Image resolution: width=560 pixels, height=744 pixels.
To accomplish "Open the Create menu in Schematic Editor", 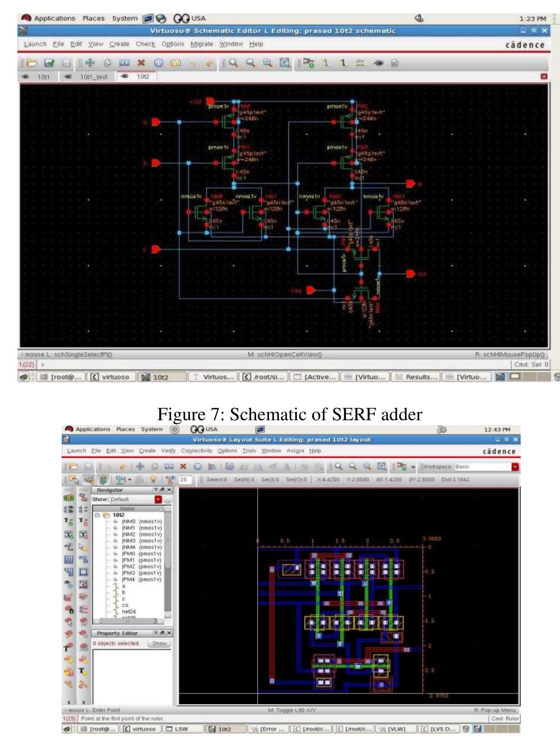I will [119, 44].
